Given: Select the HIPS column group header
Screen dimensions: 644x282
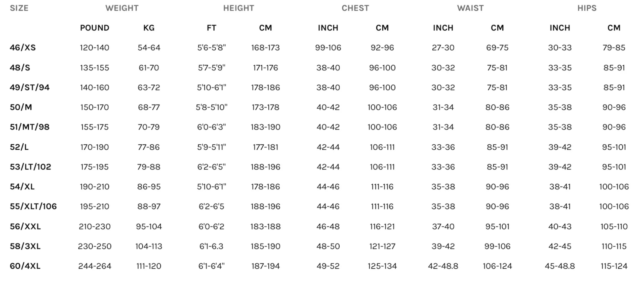Looking at the screenshot, I should (587, 8).
